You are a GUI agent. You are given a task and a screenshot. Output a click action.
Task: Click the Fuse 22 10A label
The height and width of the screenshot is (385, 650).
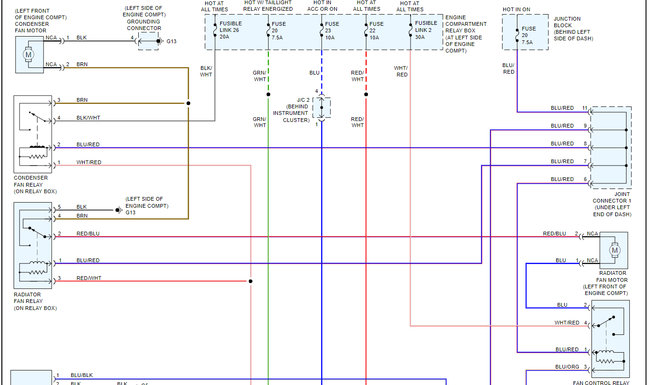[x=376, y=31]
